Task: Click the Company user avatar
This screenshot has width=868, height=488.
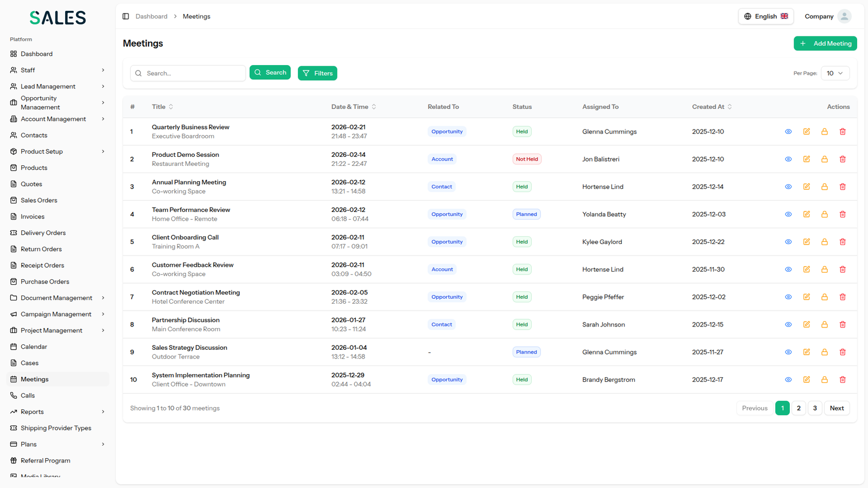Action: pos(844,16)
